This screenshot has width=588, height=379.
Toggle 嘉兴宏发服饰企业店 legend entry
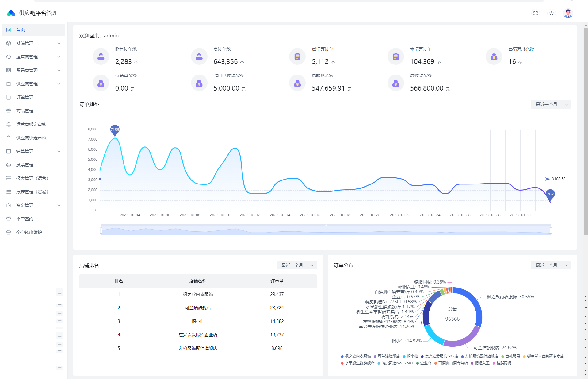[439, 356]
